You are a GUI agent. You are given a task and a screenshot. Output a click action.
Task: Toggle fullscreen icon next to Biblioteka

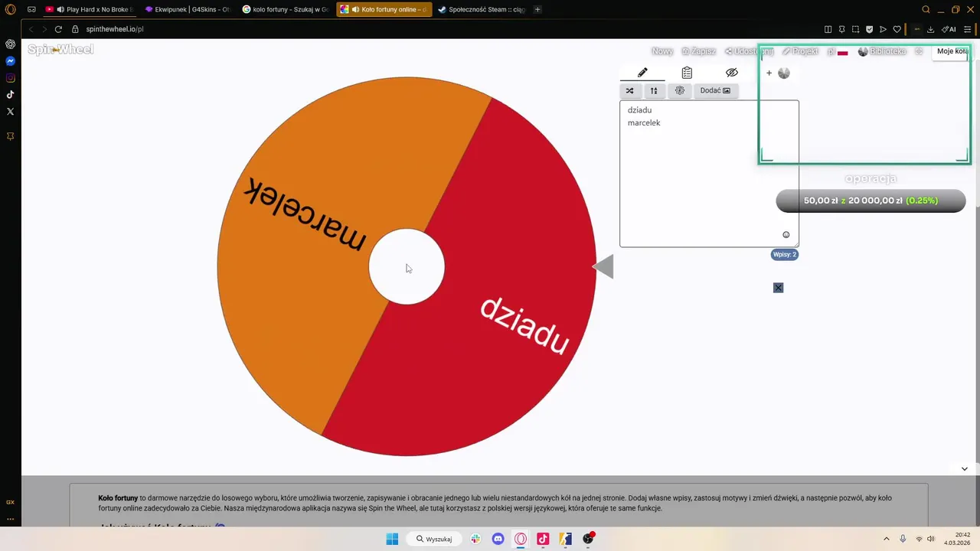920,51
